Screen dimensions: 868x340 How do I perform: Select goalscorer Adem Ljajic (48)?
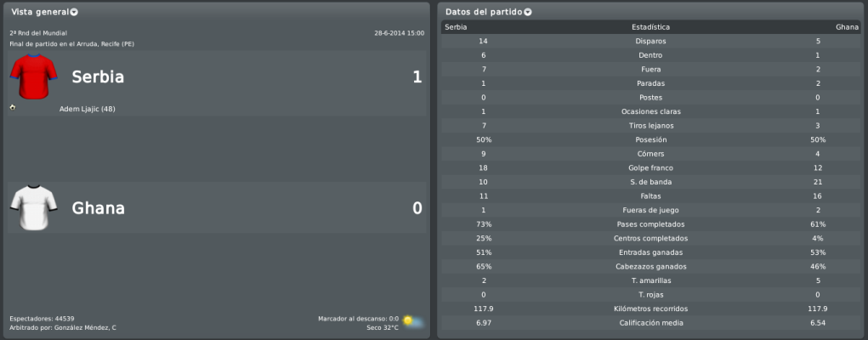pos(88,109)
